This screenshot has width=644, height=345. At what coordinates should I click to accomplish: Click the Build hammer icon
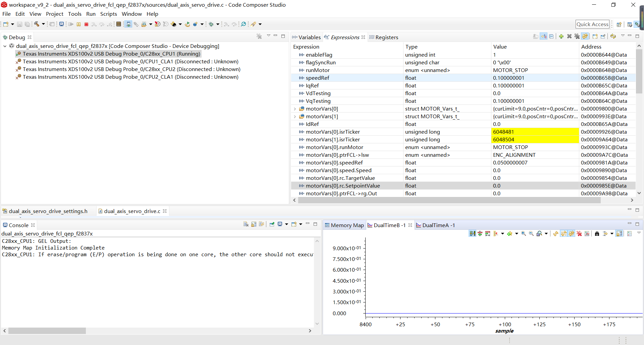pyautogui.click(x=37, y=24)
